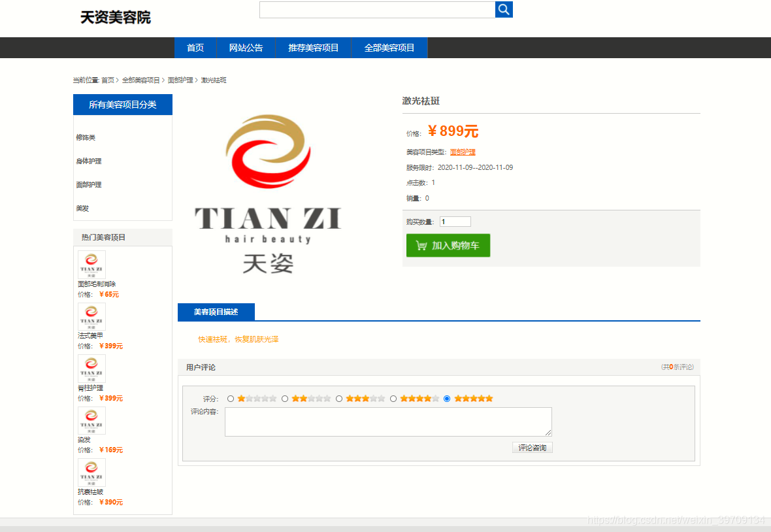Open the 脊柱护理 thumbnail image
The width and height of the screenshot is (771, 532).
click(x=91, y=369)
